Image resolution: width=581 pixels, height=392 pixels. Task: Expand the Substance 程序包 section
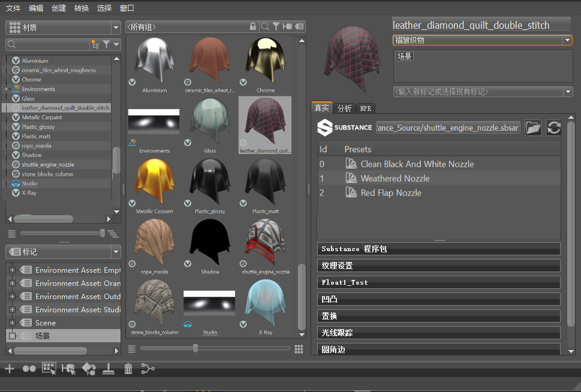coord(439,249)
